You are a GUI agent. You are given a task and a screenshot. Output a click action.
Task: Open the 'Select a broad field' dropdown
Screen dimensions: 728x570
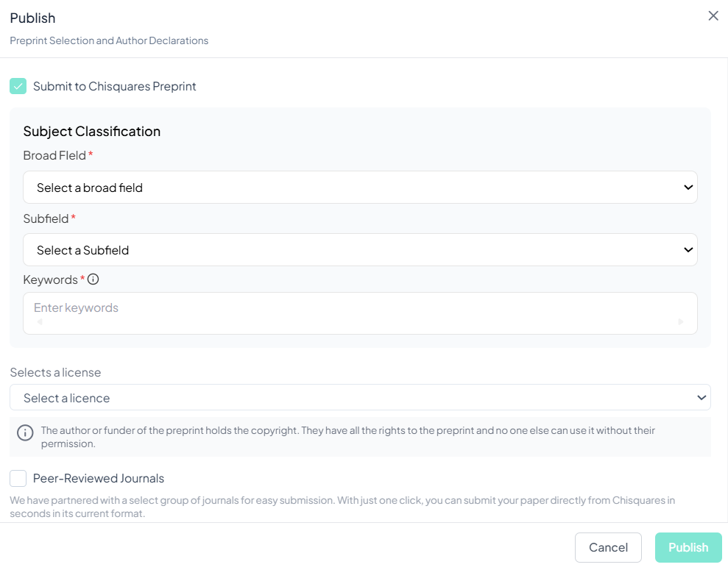[x=360, y=188]
